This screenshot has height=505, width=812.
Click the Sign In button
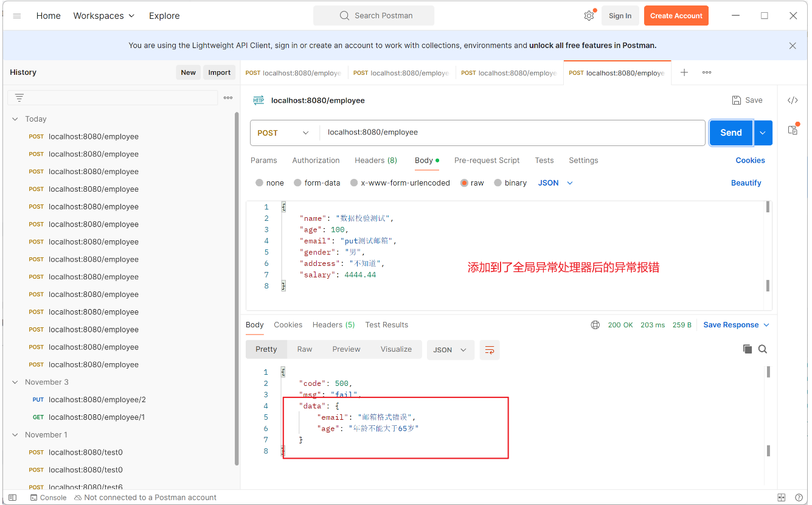tap(620, 16)
